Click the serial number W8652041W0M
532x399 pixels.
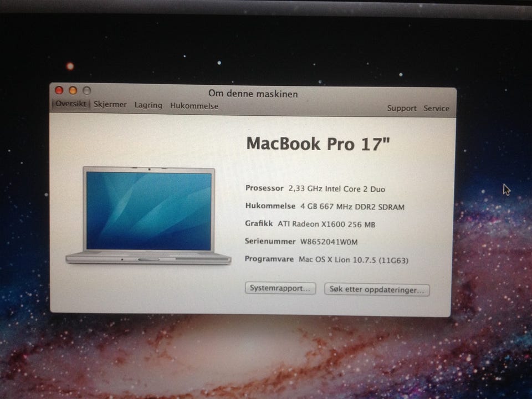click(x=329, y=242)
